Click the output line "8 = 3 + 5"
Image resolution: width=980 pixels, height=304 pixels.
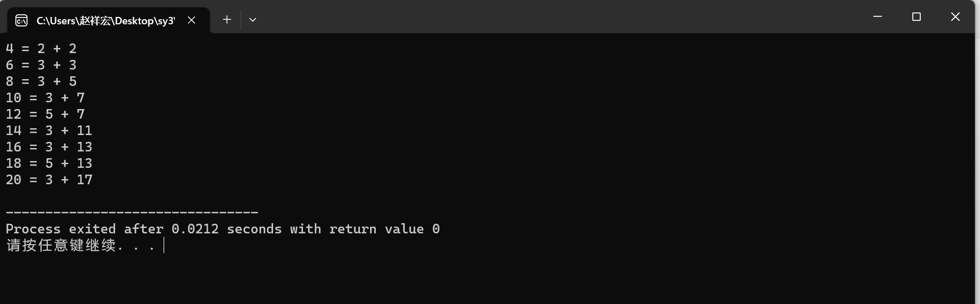click(x=41, y=82)
